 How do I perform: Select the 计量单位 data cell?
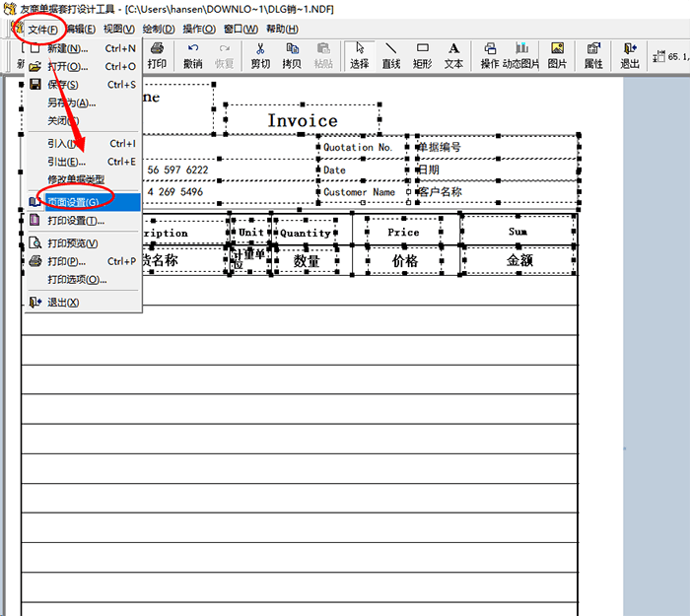click(249, 259)
